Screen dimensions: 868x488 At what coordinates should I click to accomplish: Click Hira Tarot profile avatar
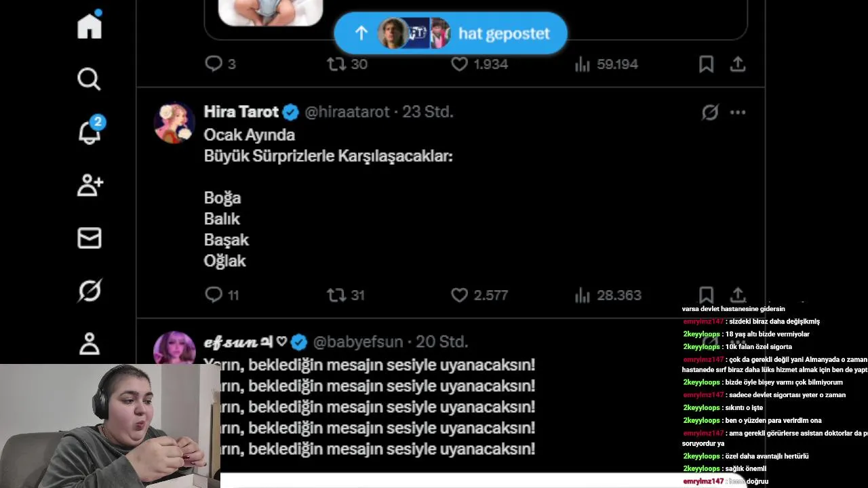[174, 123]
